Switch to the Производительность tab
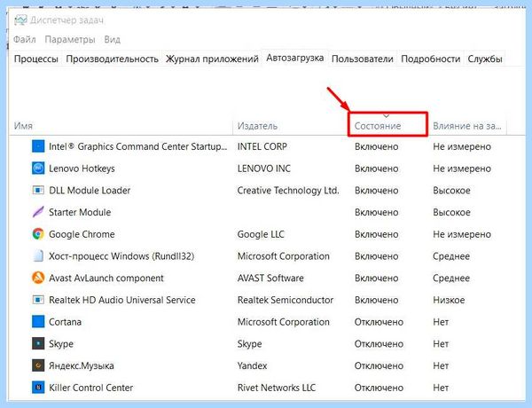This screenshot has width=532, height=408. 112,59
